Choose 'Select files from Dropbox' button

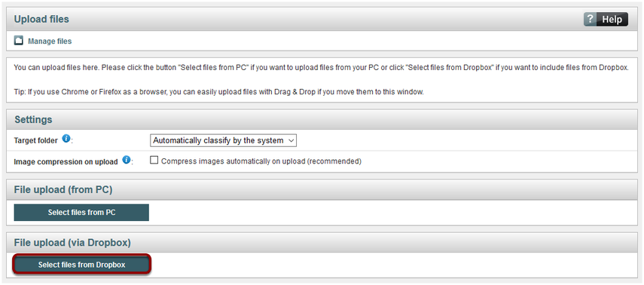82,265
